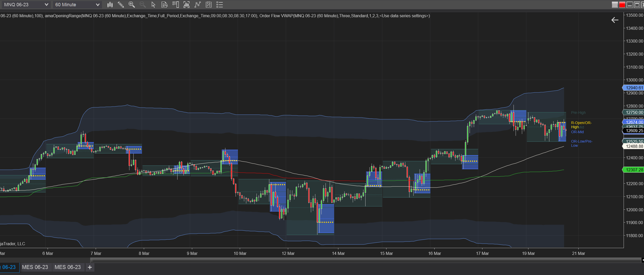Open the Strategies dialog icon
Image resolution: width=644 pixels, height=275 pixels.
tap(209, 5)
